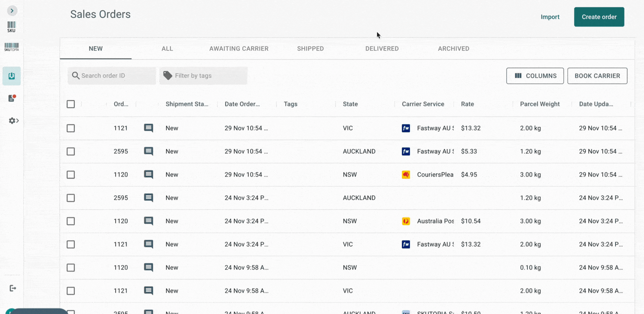The image size is (644, 314).
Task: Open comment icon for order 1120 dated 29 Nov 10:54
Action: point(148,174)
